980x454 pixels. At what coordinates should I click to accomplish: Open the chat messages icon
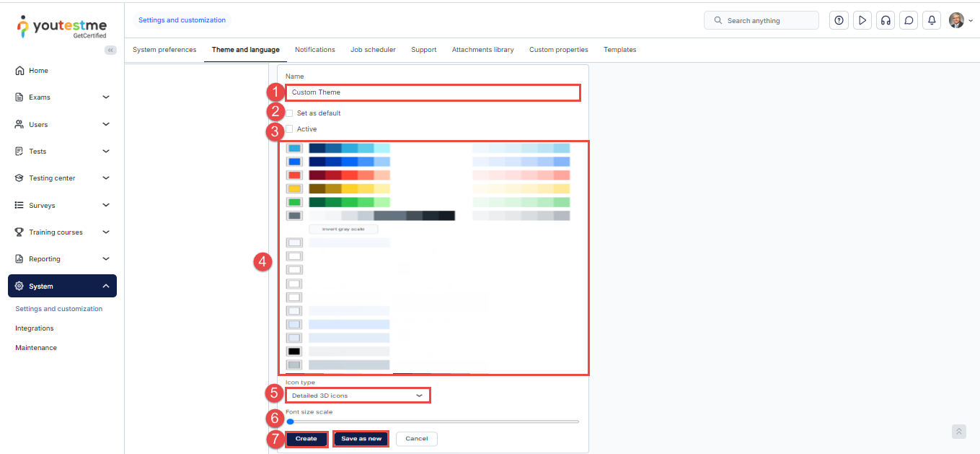(x=909, y=20)
